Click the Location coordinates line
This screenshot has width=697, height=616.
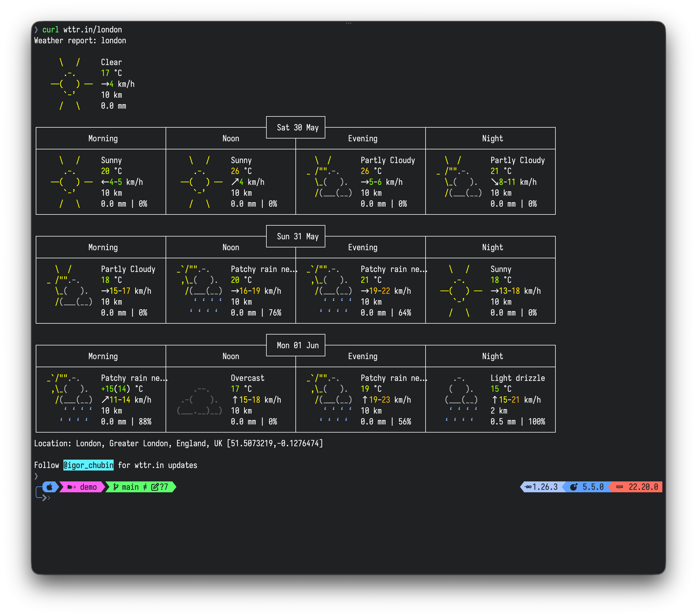178,443
